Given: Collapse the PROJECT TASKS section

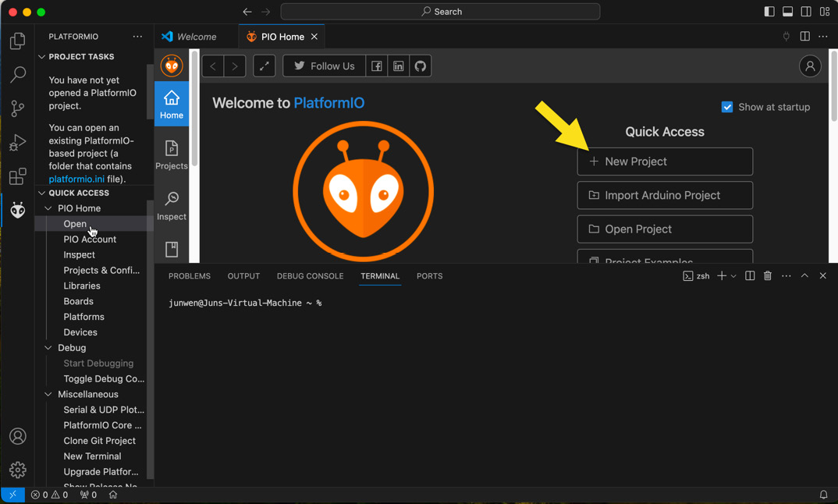Looking at the screenshot, I should (x=41, y=57).
